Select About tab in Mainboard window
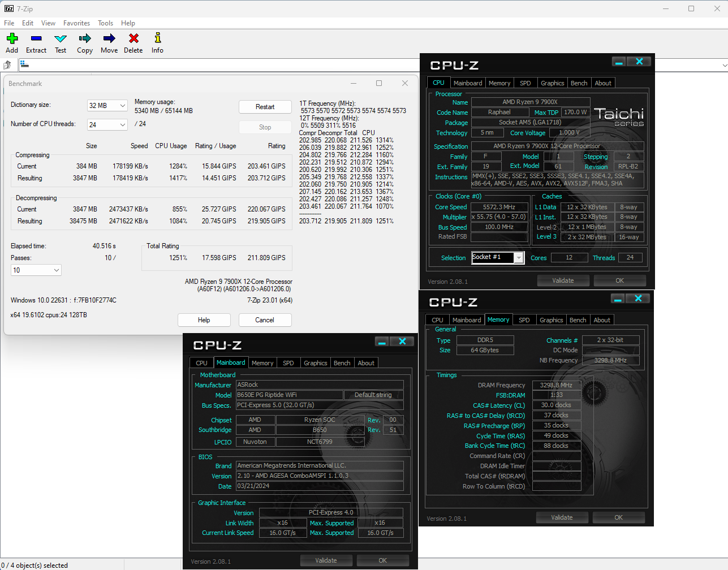The width and height of the screenshot is (728, 570). pos(366,363)
